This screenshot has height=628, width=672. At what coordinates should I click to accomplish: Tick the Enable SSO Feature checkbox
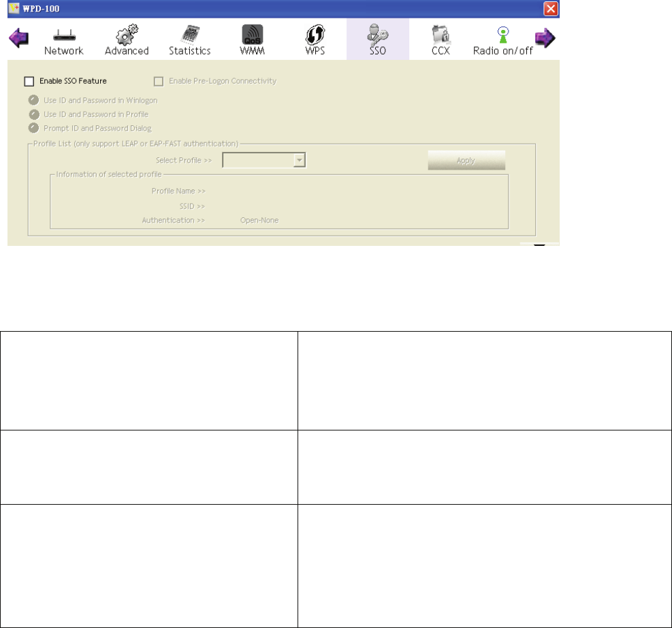click(x=29, y=82)
